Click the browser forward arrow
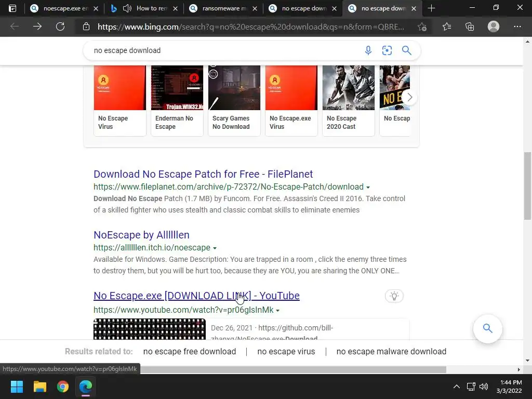532x399 pixels. [x=37, y=26]
